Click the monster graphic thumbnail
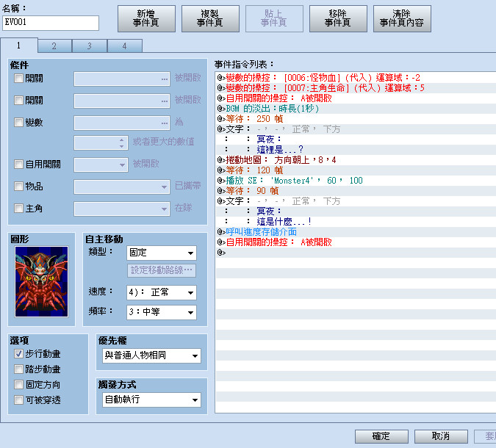This screenshot has width=496, height=448. click(x=41, y=281)
